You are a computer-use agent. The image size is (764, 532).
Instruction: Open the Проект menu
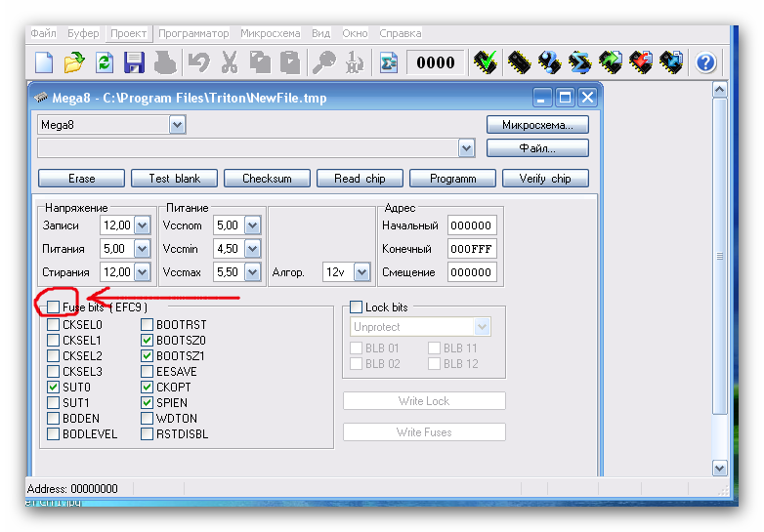(x=129, y=33)
